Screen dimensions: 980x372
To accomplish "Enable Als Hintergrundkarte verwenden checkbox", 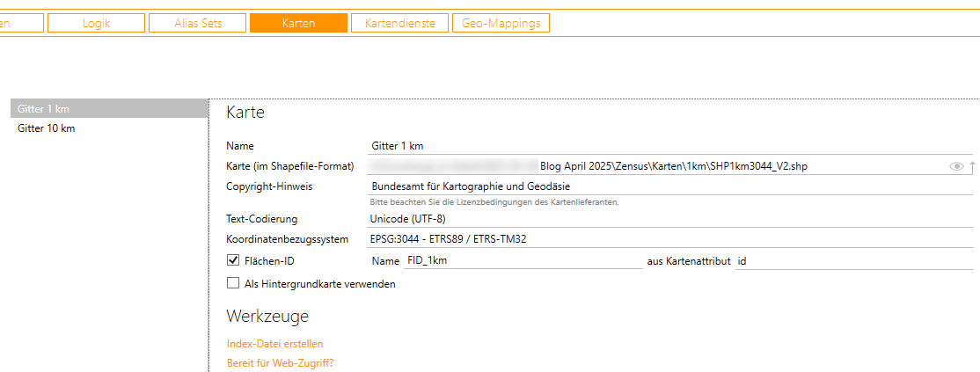I will click(233, 283).
